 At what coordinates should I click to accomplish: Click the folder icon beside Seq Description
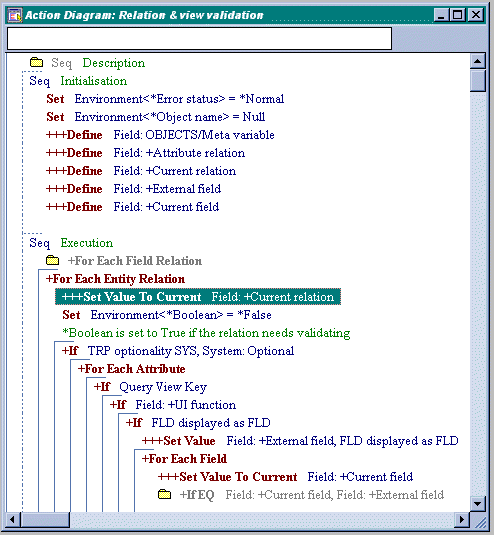point(36,62)
